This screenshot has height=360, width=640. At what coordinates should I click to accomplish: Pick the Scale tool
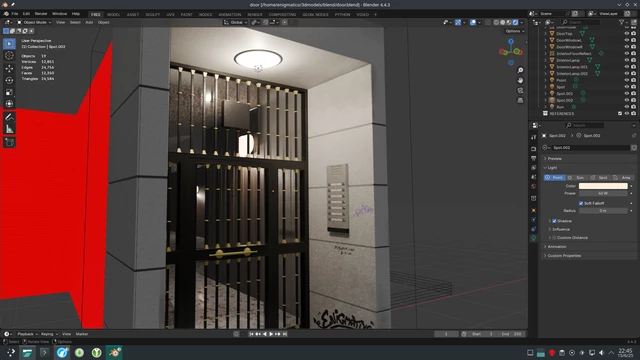pyautogui.click(x=9, y=92)
